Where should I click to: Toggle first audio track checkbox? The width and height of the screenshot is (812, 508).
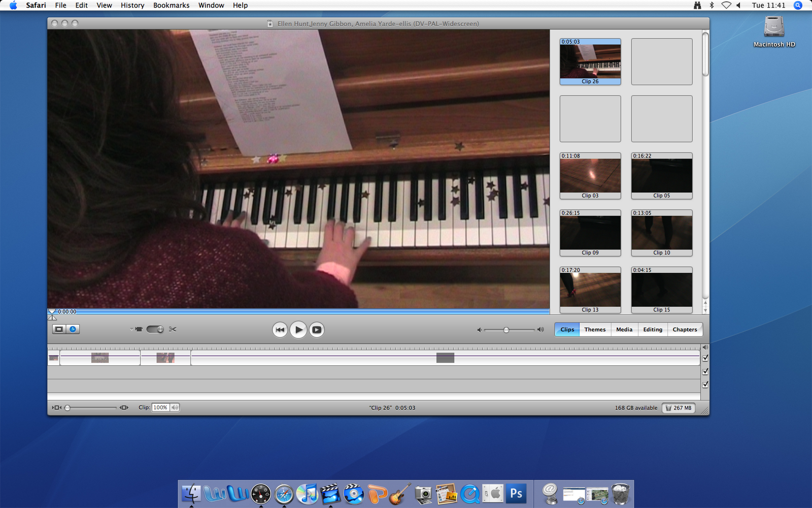(x=705, y=371)
